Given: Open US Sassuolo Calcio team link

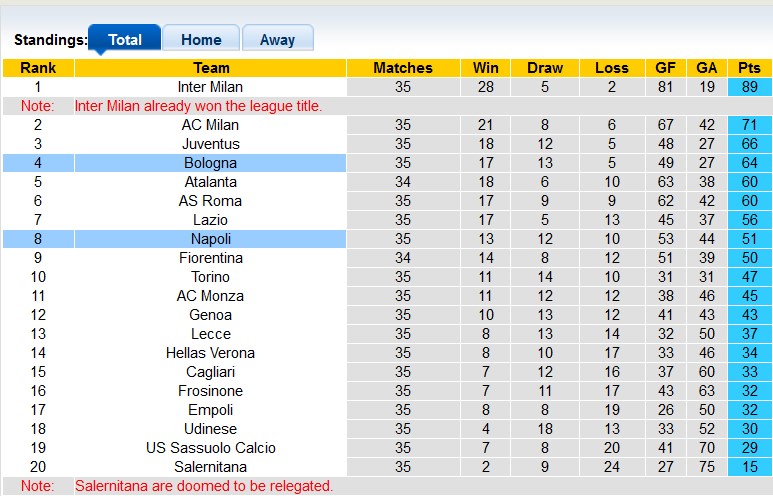Looking at the screenshot, I should coord(210,448).
